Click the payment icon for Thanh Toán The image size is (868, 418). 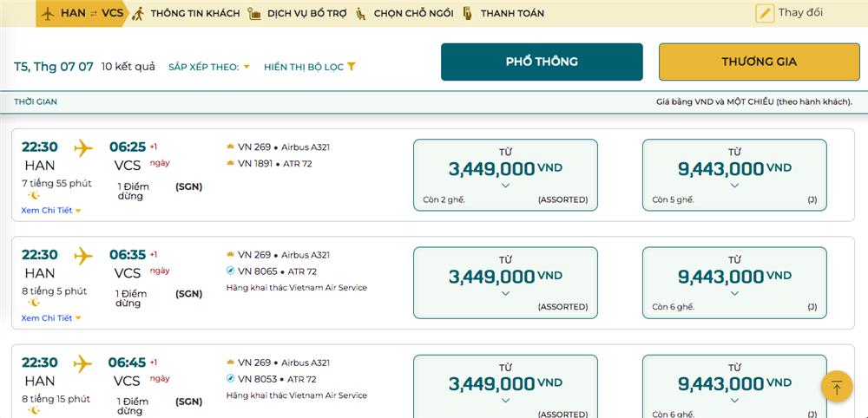point(468,14)
